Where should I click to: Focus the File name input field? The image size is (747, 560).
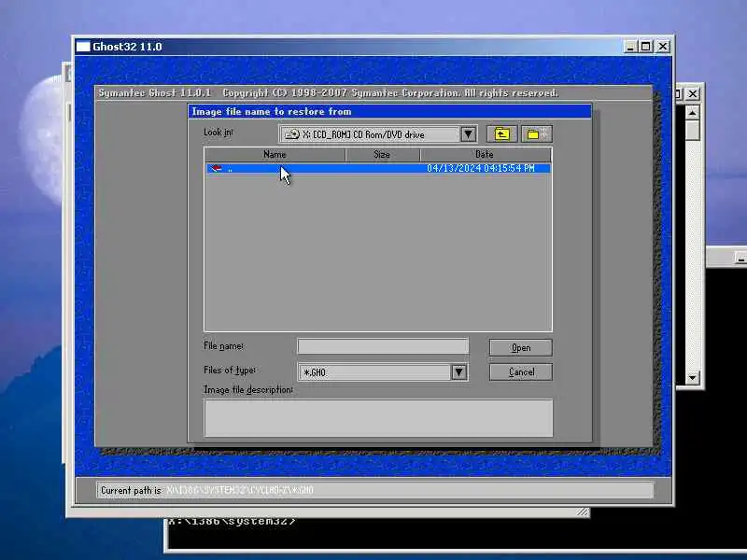pyautogui.click(x=383, y=346)
